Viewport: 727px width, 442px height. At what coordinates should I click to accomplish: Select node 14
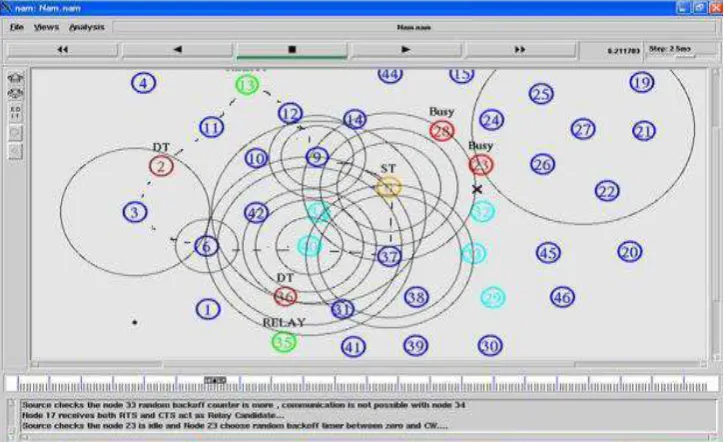(355, 120)
